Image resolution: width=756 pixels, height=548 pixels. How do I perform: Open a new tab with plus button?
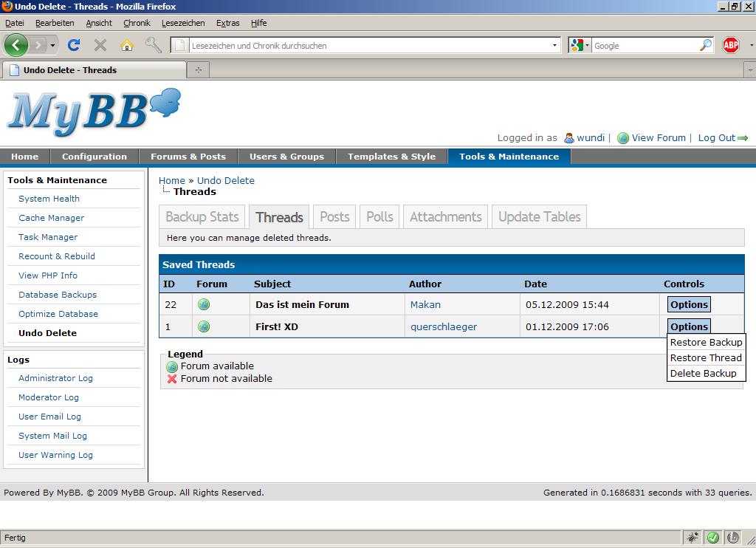[198, 70]
